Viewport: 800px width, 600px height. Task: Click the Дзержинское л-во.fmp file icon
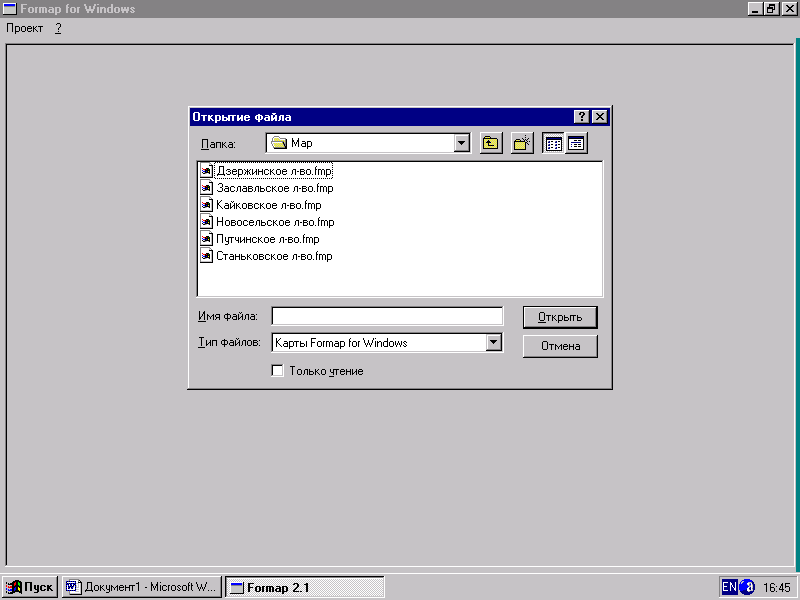point(206,171)
